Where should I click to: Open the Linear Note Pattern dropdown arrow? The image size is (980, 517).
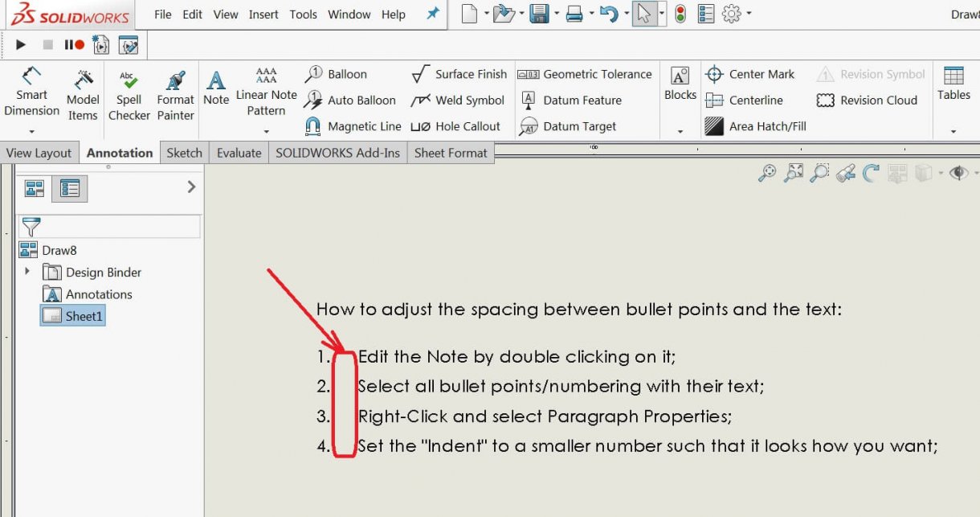point(266,131)
